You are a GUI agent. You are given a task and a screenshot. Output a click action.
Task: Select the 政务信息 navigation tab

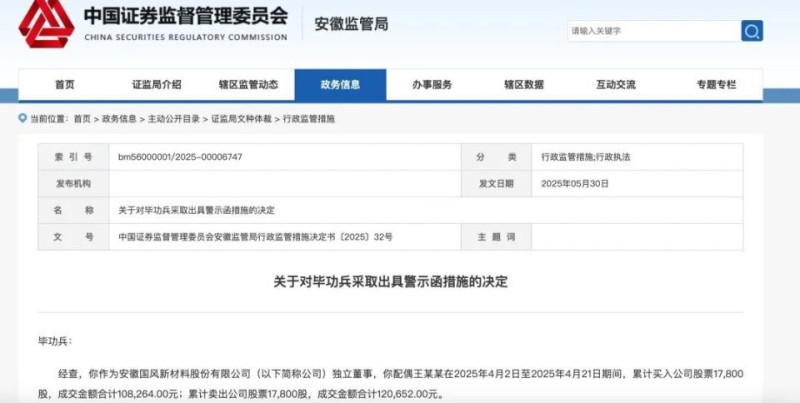coord(340,85)
